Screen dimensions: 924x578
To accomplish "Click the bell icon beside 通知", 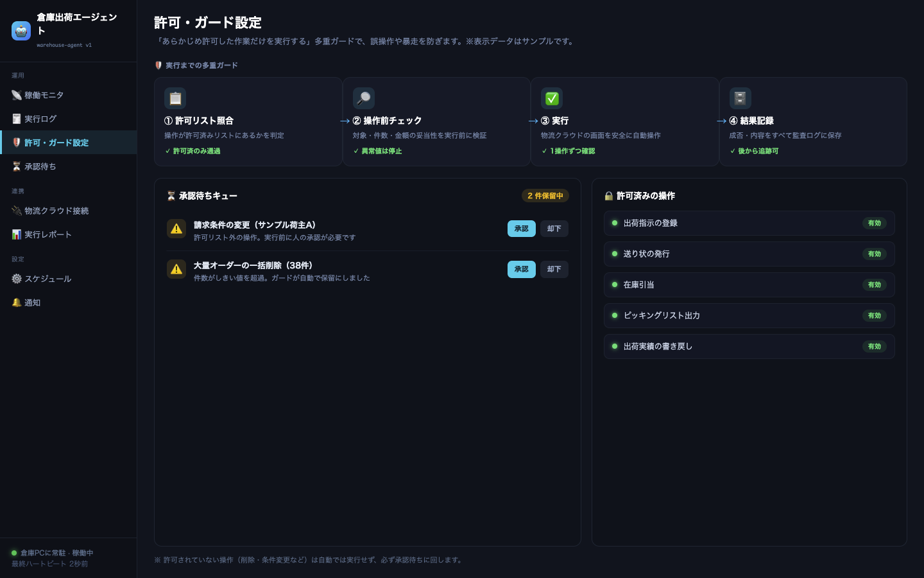I will pos(17,302).
